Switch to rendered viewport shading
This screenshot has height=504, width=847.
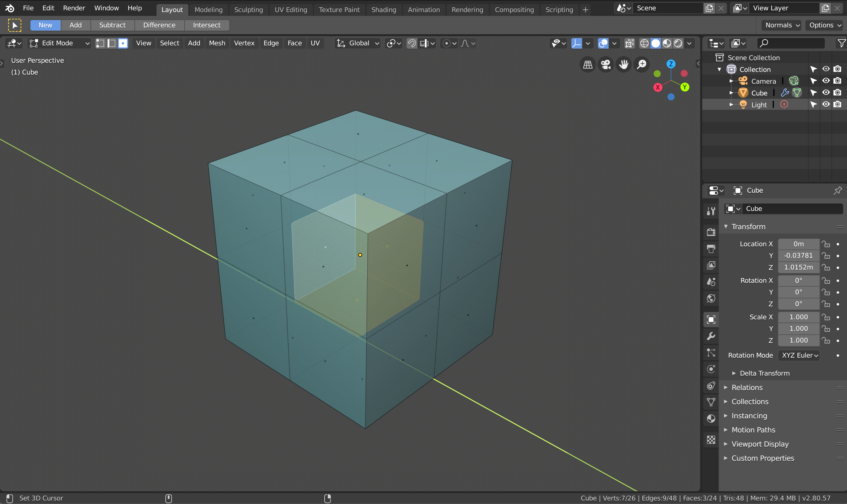(678, 43)
